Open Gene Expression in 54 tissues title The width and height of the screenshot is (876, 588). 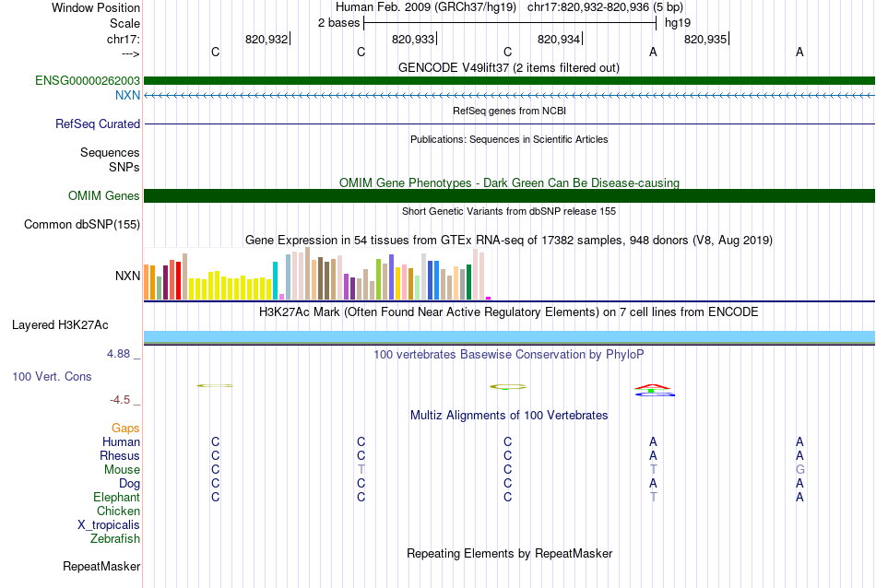[509, 241]
